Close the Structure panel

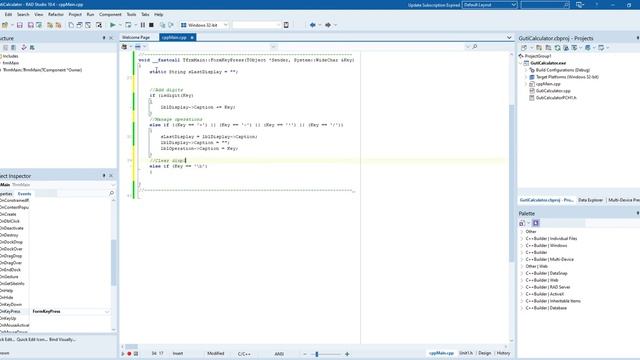point(111,38)
